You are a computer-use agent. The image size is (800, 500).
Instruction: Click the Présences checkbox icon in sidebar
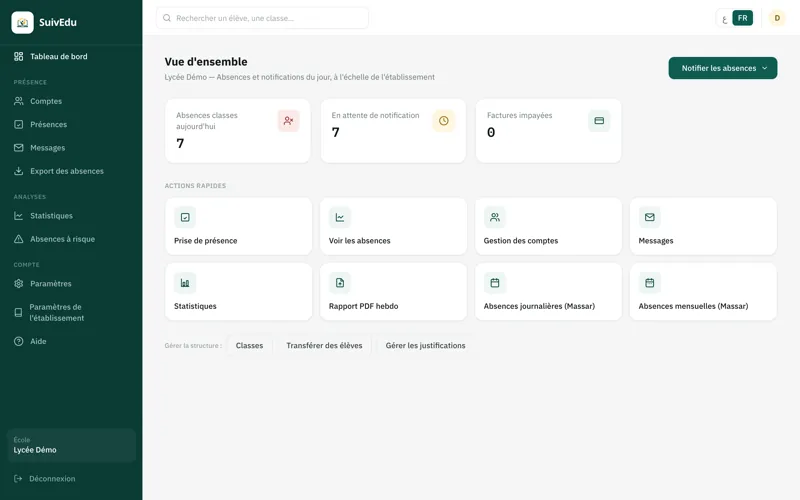18,124
